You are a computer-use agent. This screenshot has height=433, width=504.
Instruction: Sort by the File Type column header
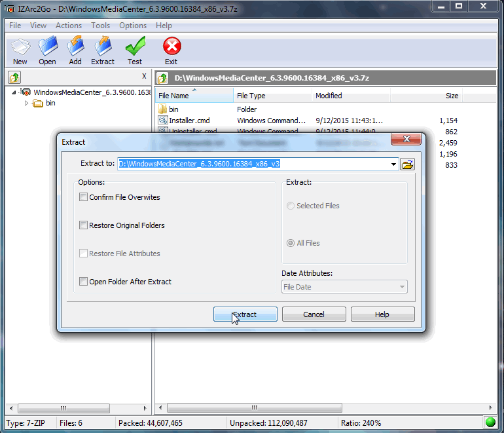[272, 96]
